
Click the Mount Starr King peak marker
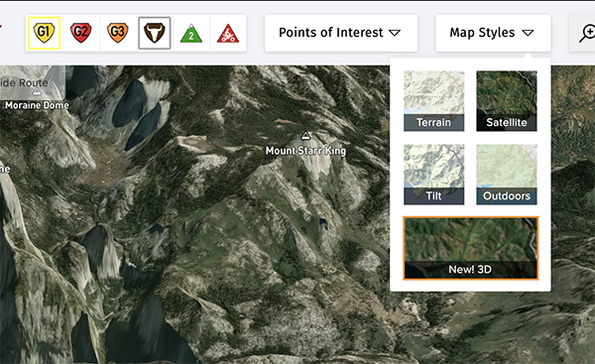pos(305,135)
